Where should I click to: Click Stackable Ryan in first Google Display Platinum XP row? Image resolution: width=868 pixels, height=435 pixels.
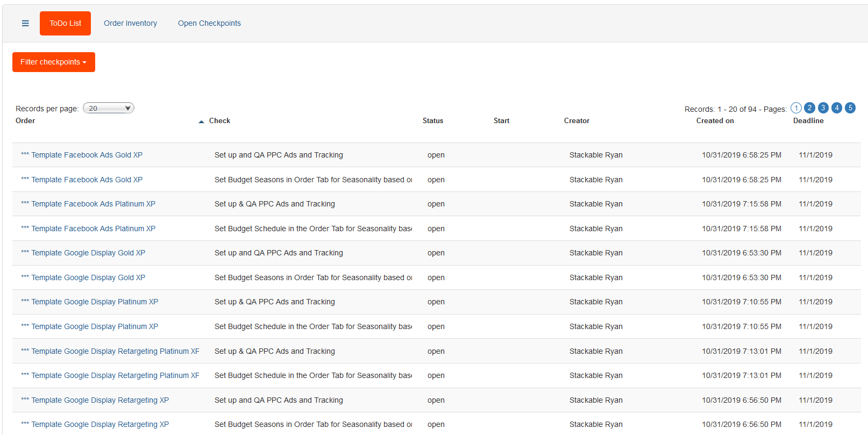tap(596, 302)
